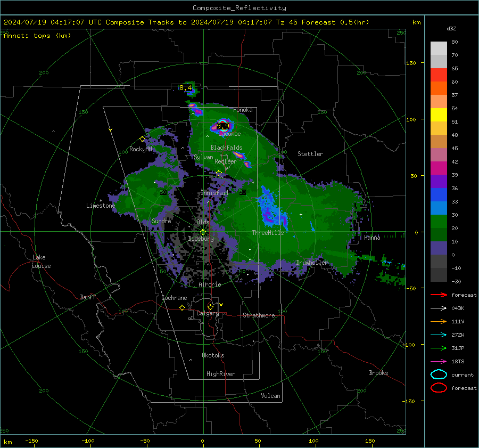Click the orange 111V arrow in legend

(x=439, y=321)
